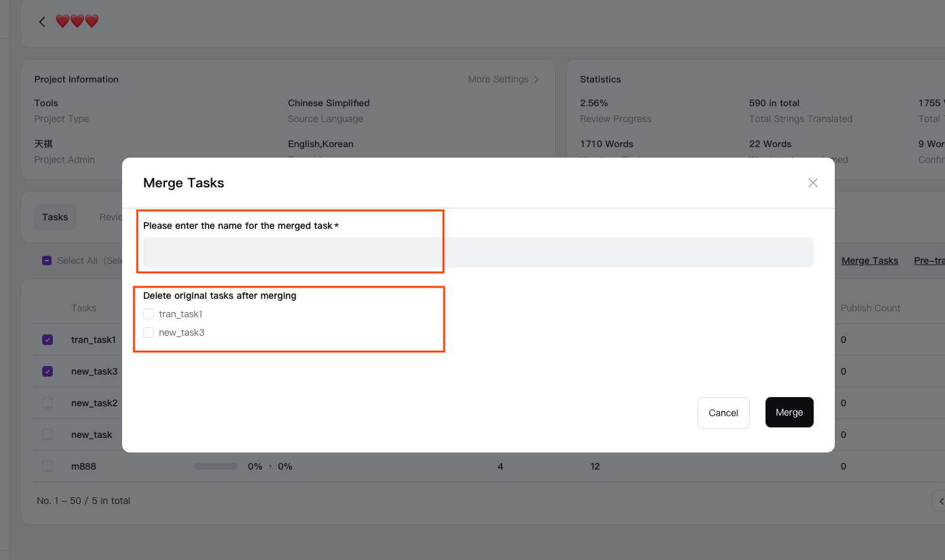This screenshot has height=560, width=945.
Task: Open the Merge Tasks link
Action: point(869,261)
